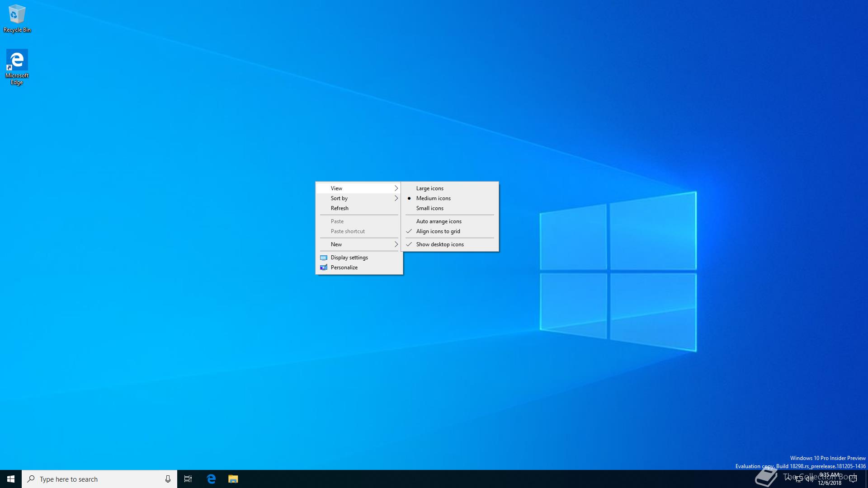The image size is (868, 488).
Task: Click Show Desktop sliver at taskbar end
Action: [x=866, y=479]
